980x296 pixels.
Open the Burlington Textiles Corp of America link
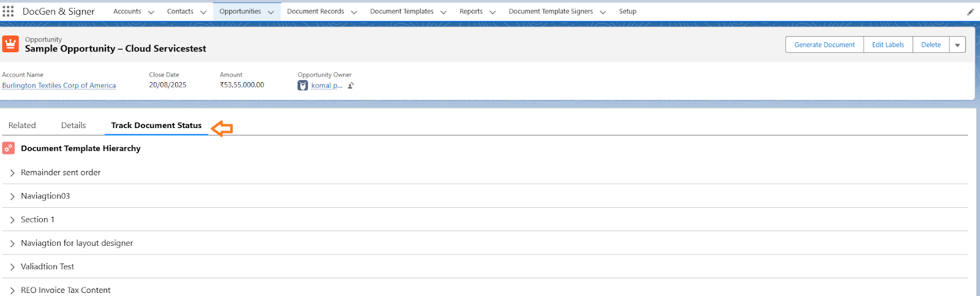click(59, 86)
